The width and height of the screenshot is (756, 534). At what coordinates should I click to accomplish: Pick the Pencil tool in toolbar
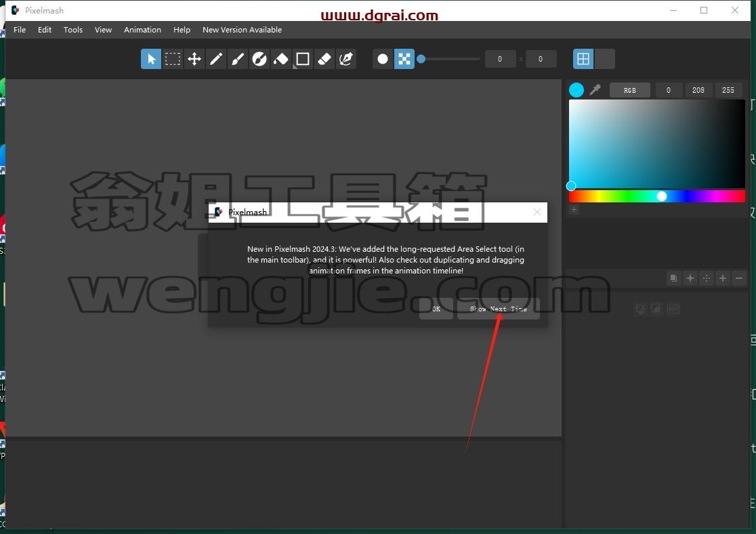click(x=216, y=60)
